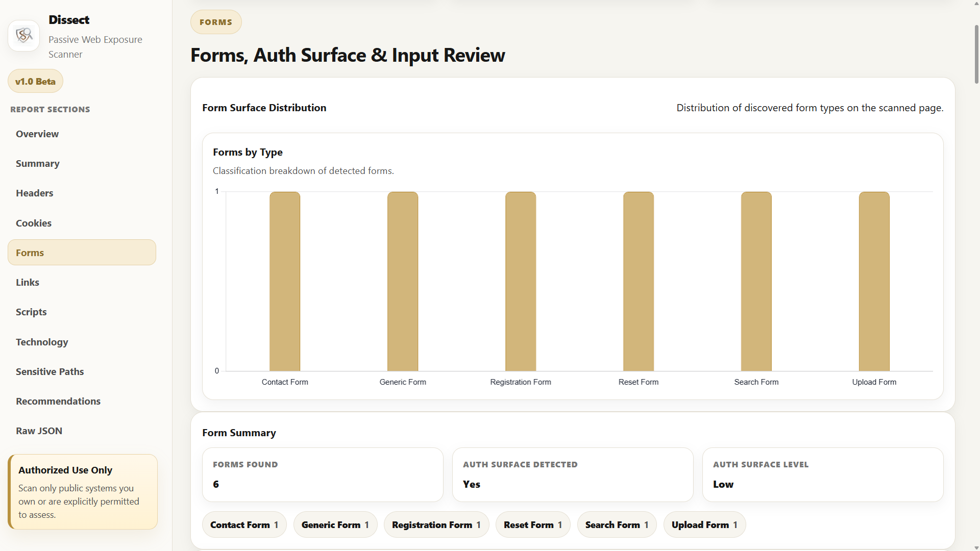Open the Overview report section
The height and width of the screenshot is (551, 980).
(x=82, y=134)
